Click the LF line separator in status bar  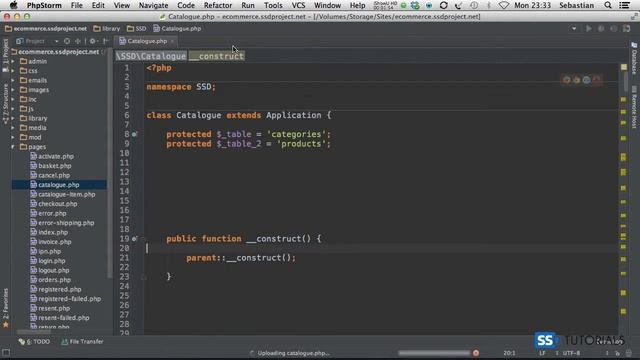point(542,353)
